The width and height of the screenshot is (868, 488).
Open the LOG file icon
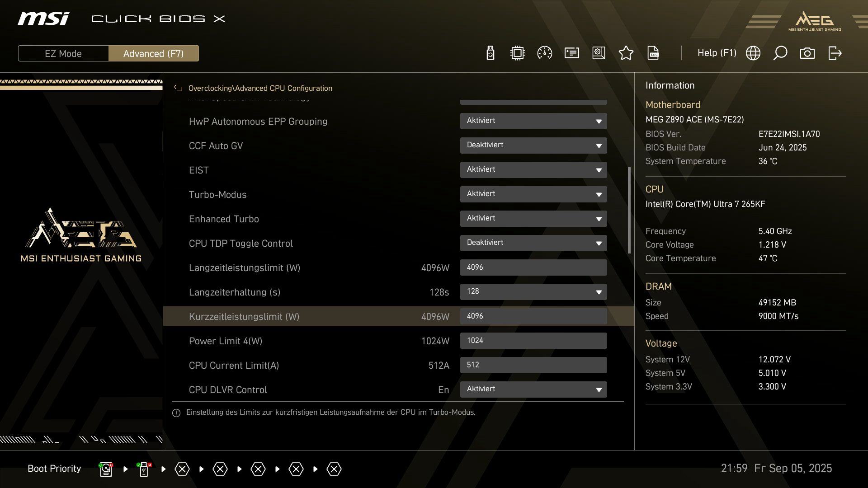tap(653, 53)
